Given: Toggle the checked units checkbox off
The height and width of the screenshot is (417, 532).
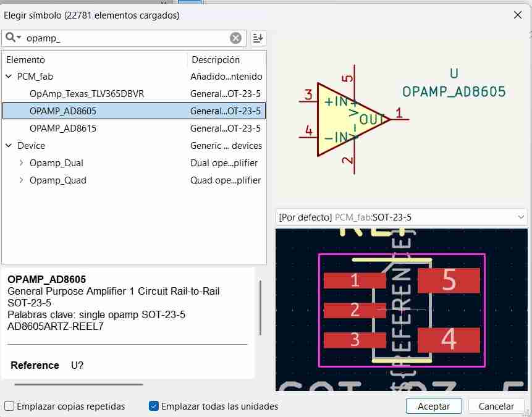Looking at the screenshot, I should pos(153,406).
